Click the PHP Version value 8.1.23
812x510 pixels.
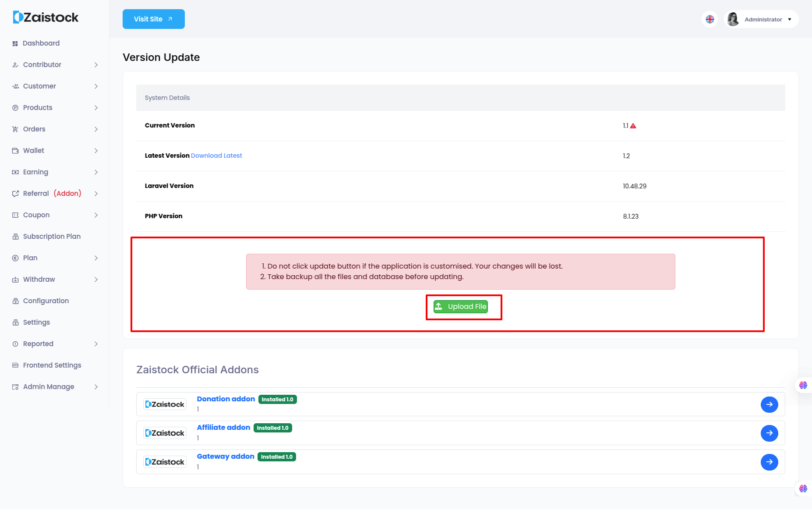[631, 216]
